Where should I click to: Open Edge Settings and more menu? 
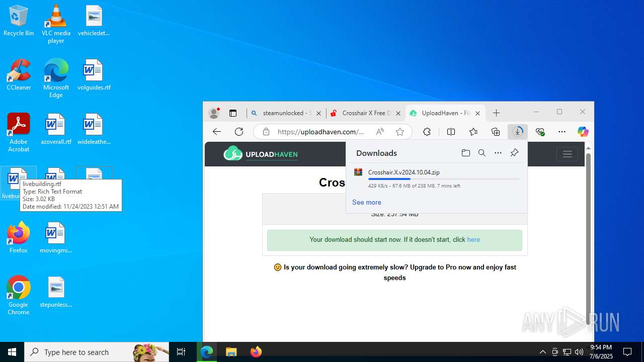point(562,132)
